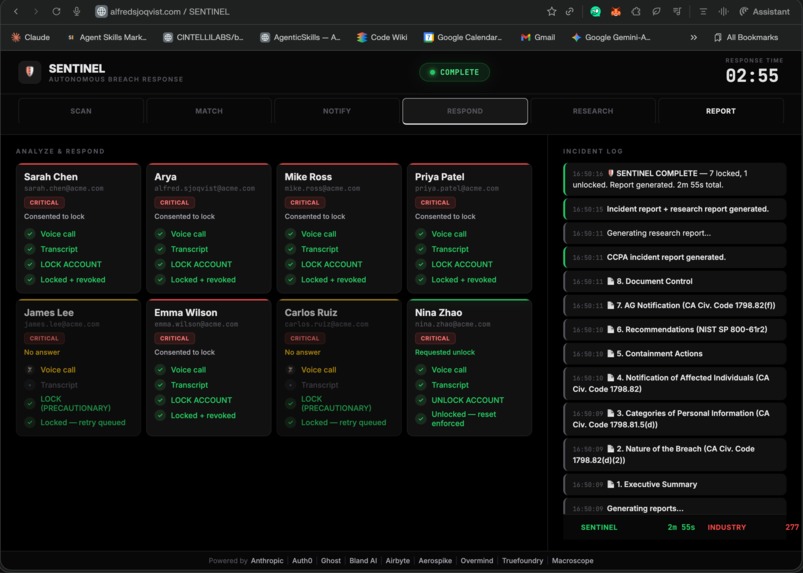Open the Code Wiki bookmark
The height and width of the screenshot is (573, 803).
(x=382, y=37)
